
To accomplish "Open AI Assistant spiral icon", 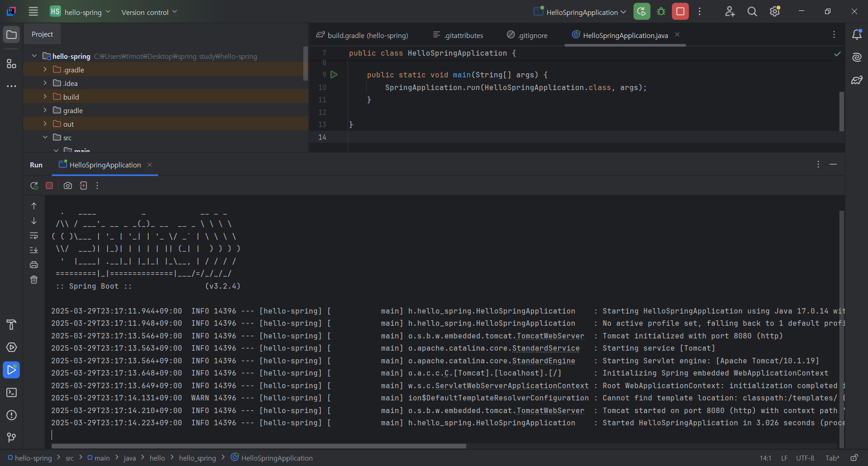I will [x=857, y=57].
